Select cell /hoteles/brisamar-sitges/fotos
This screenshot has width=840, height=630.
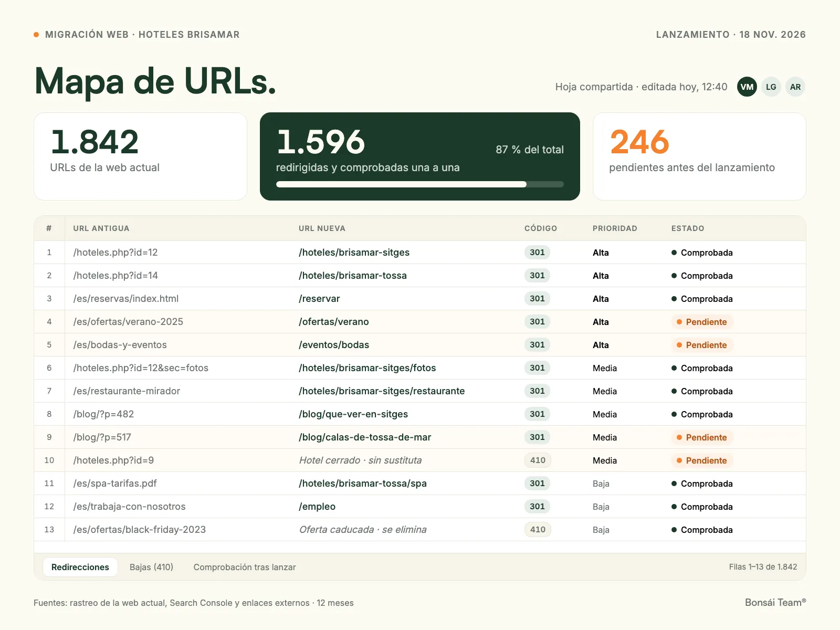pyautogui.click(x=367, y=368)
